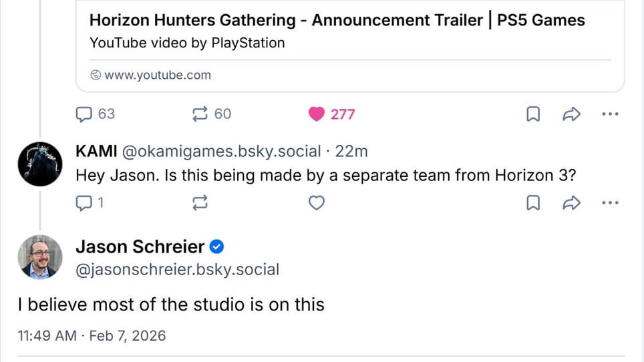
Task: Click Jason Schreier's verified badge
Action: click(216, 247)
